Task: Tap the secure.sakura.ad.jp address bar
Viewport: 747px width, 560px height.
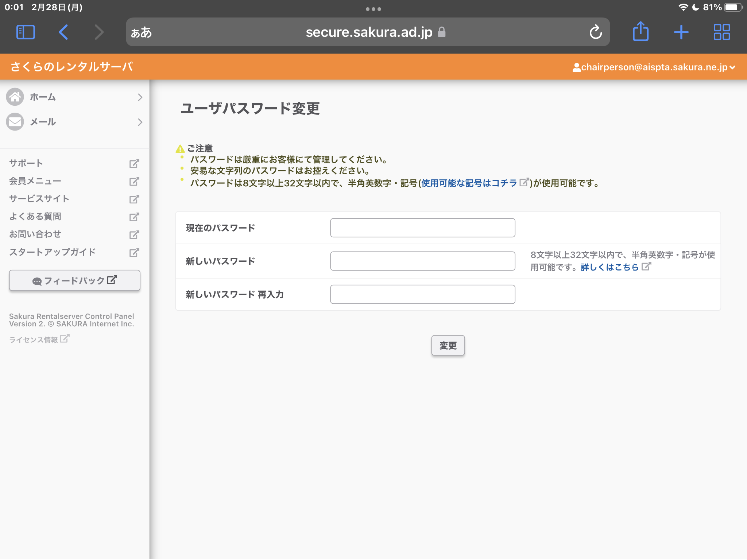Action: (368, 32)
